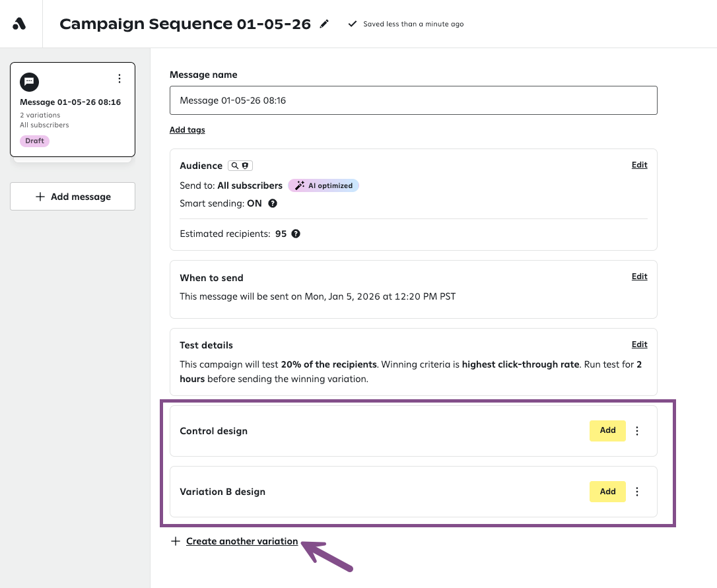
Task: Click the AI optimized badge
Action: point(324,185)
